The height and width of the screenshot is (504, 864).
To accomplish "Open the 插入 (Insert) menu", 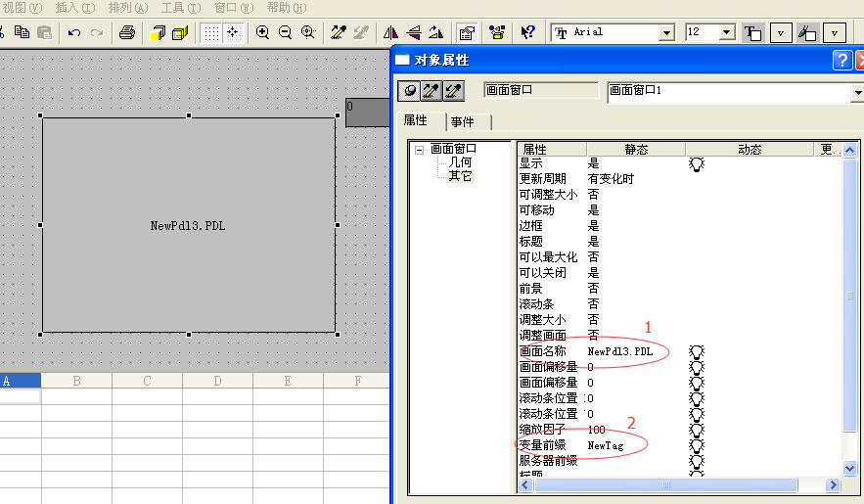I will pos(75,8).
